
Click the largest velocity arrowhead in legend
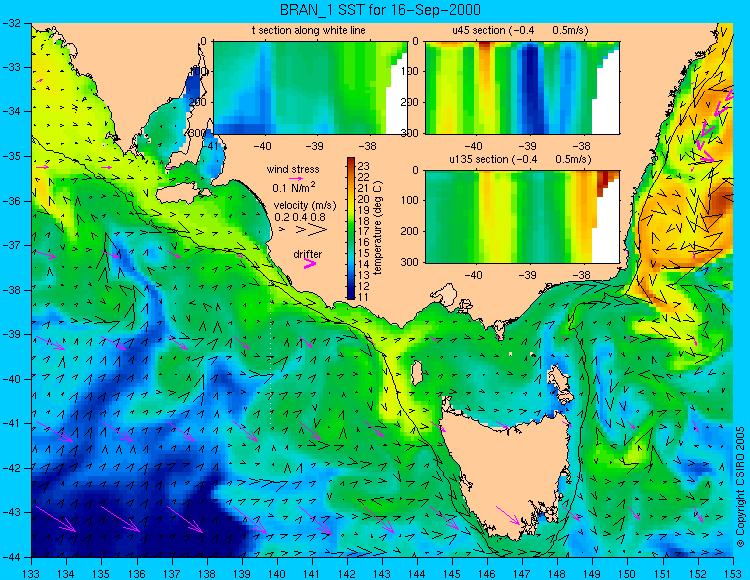point(318,230)
